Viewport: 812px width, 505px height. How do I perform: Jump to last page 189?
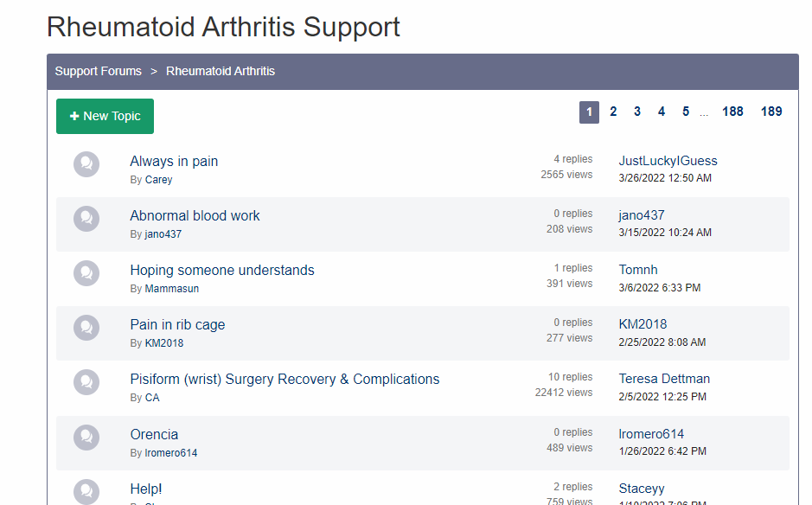coord(771,112)
